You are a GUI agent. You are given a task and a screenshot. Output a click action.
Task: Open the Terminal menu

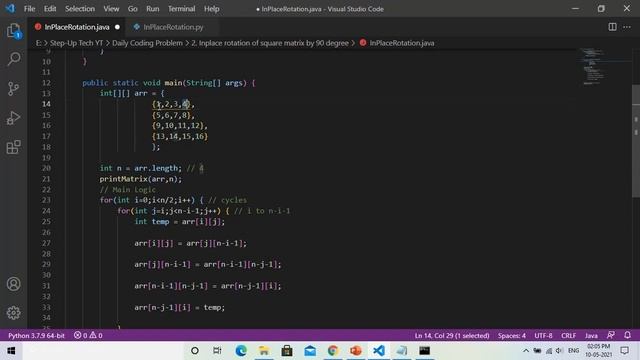point(181,9)
